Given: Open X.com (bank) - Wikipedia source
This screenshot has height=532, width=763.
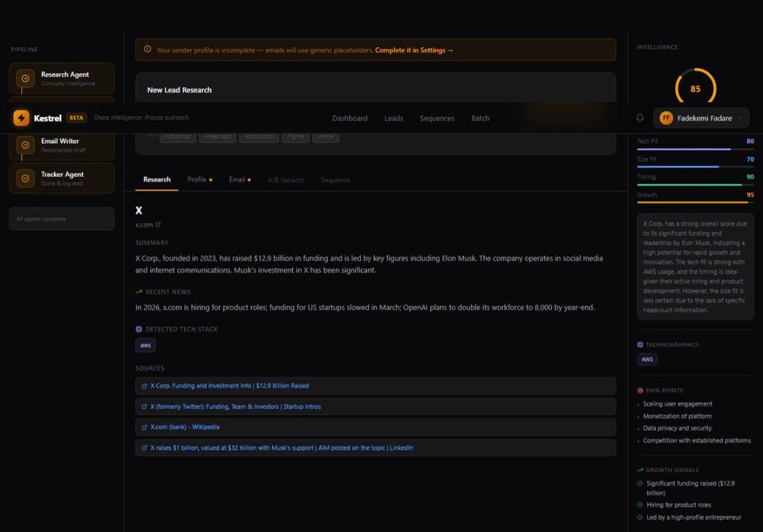Looking at the screenshot, I should [375, 427].
